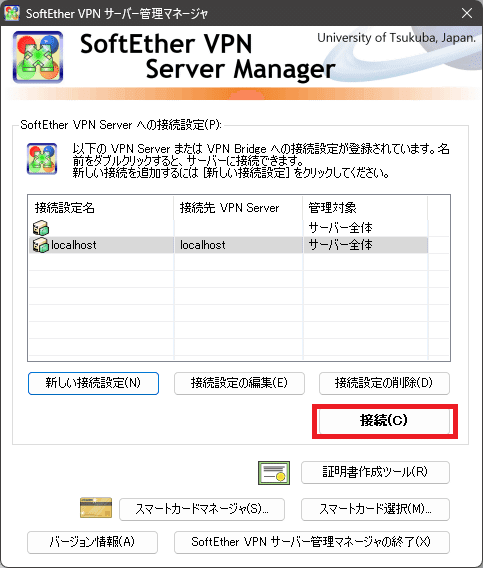Click the title bar application icon
The image size is (483, 568).
coord(12,13)
